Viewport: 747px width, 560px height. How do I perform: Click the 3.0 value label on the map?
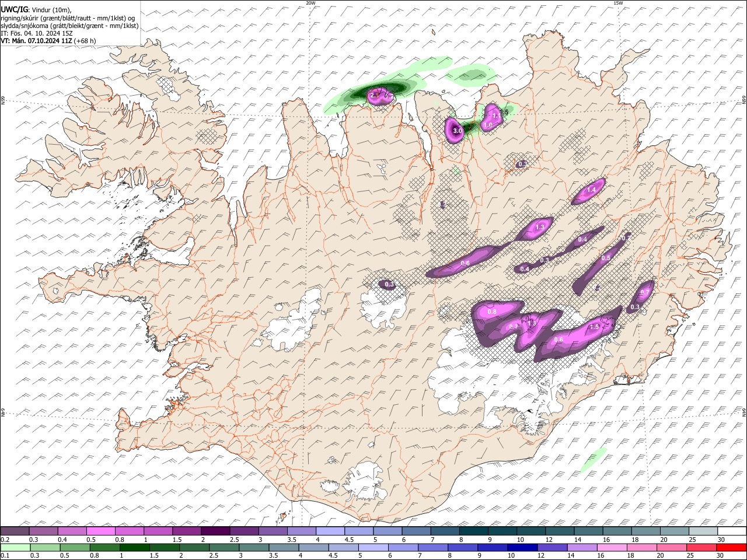coord(458,132)
